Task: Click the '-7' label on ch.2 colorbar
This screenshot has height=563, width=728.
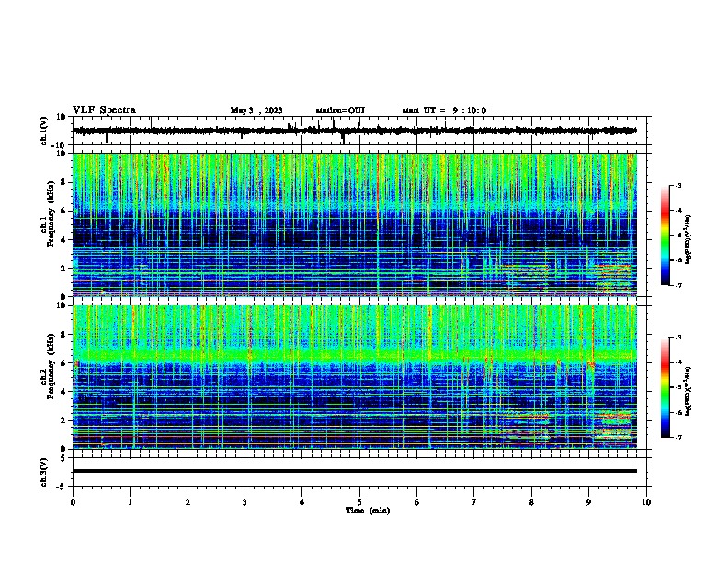Action: click(x=677, y=438)
